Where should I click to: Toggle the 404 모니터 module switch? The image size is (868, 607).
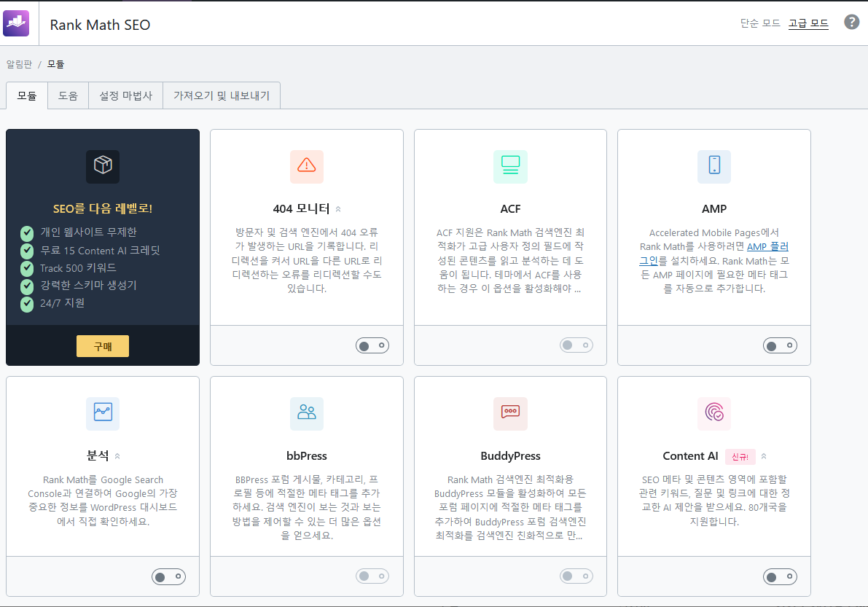[x=372, y=346]
